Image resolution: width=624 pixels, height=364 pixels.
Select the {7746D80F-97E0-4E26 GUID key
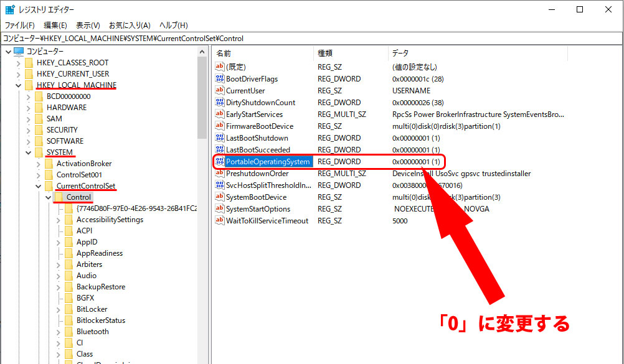tap(136, 208)
